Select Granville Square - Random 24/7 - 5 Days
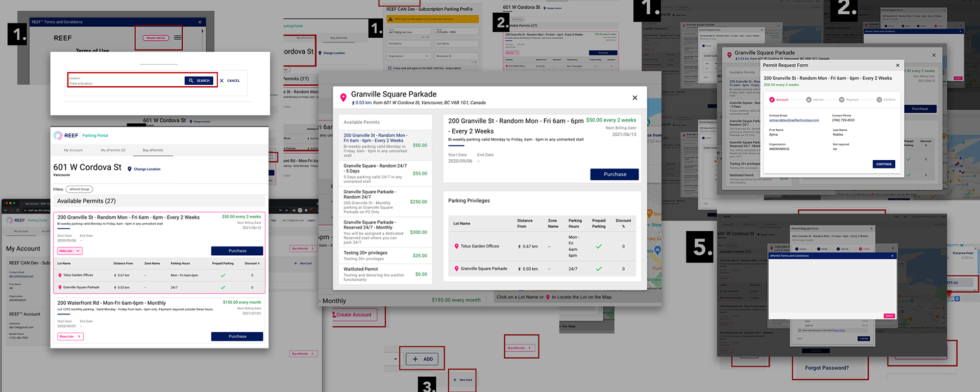980x392 pixels. click(385, 174)
